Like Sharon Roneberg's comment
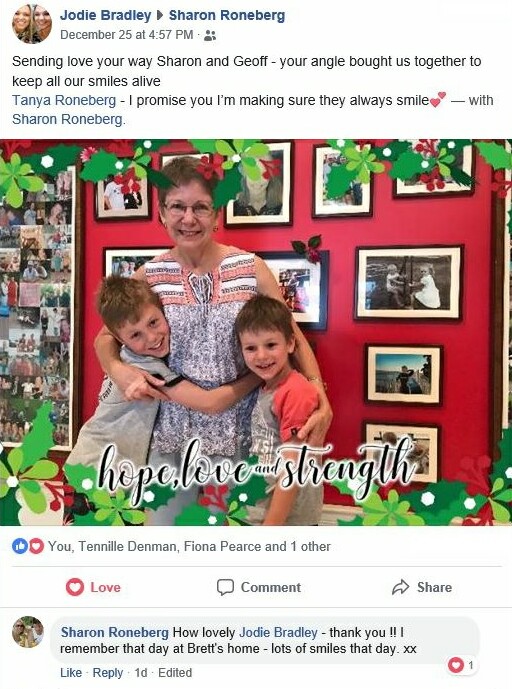Image resolution: width=512 pixels, height=689 pixels. pyautogui.click(x=71, y=673)
